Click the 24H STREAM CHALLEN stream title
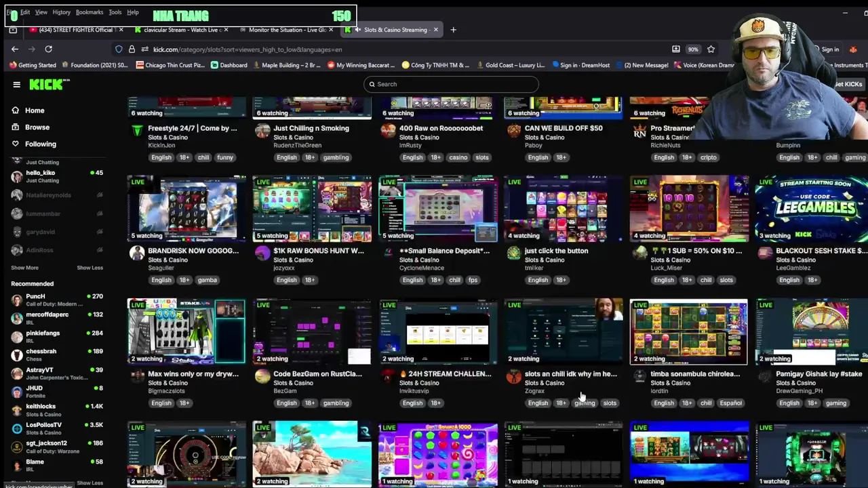The image size is (868, 488). 446,373
